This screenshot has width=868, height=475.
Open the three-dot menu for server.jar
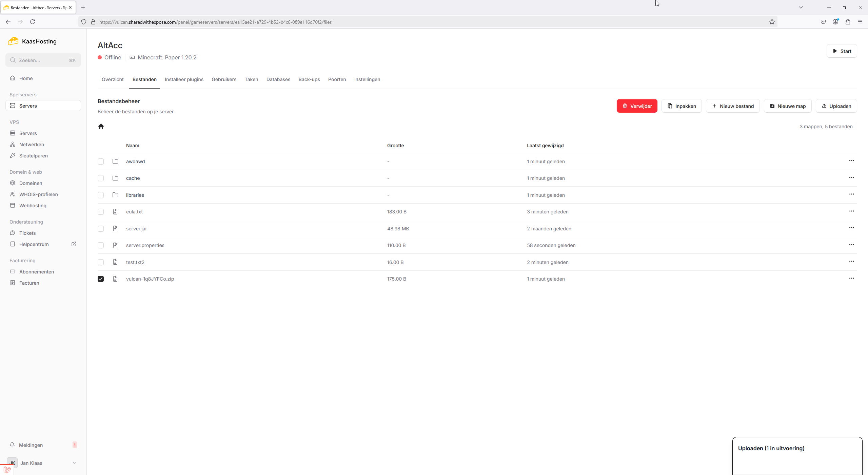pyautogui.click(x=851, y=228)
